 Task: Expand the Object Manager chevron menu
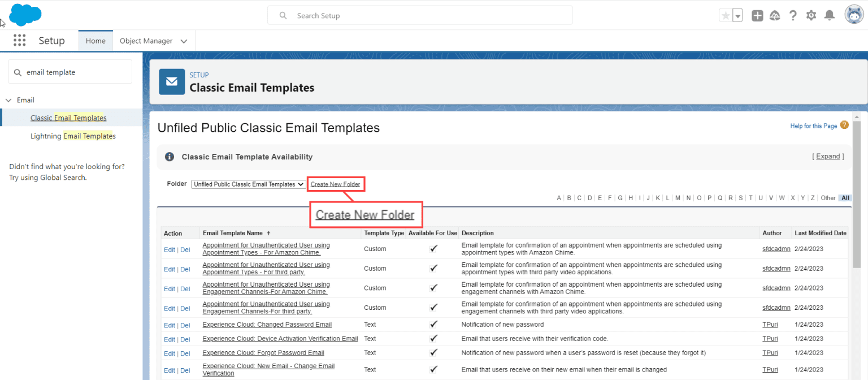click(183, 41)
